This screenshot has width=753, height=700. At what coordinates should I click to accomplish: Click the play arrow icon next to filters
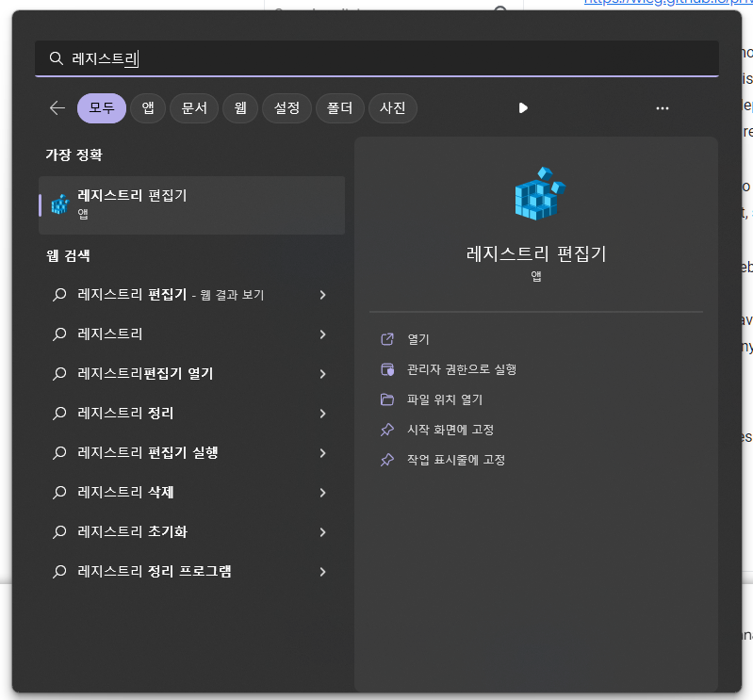[x=523, y=108]
